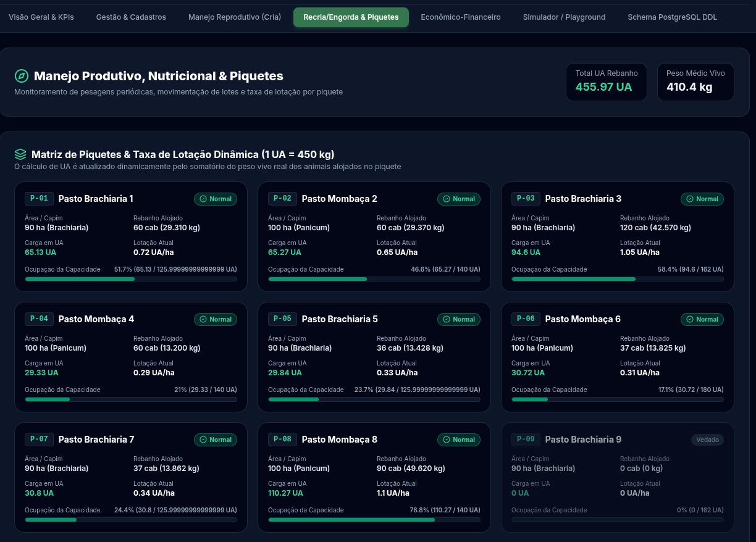Click the P-05 paddock code badge
The width and height of the screenshot is (756, 542).
click(282, 319)
